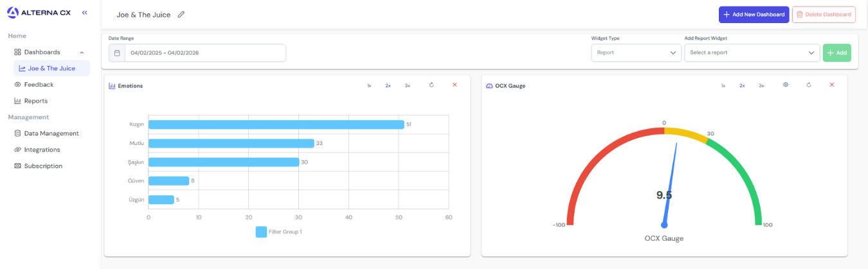Click the Reports chart icon in sidebar
The image size is (868, 269).
coord(18,101)
